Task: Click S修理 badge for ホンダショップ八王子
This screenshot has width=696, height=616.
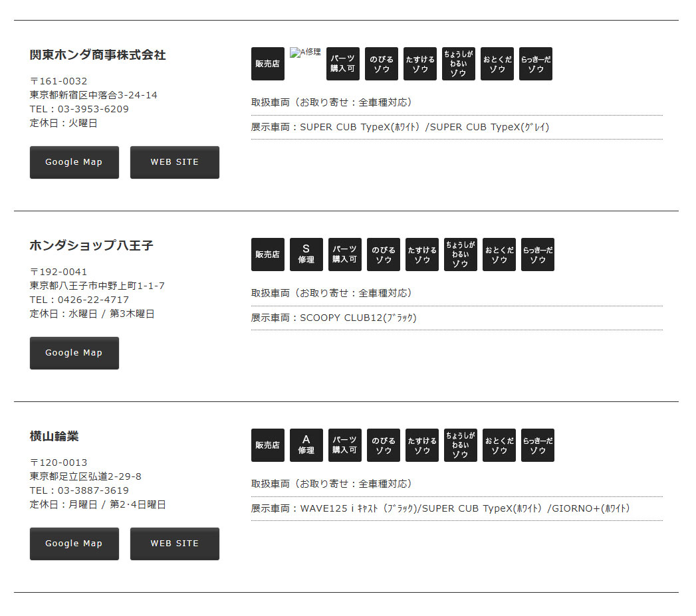Action: click(306, 255)
